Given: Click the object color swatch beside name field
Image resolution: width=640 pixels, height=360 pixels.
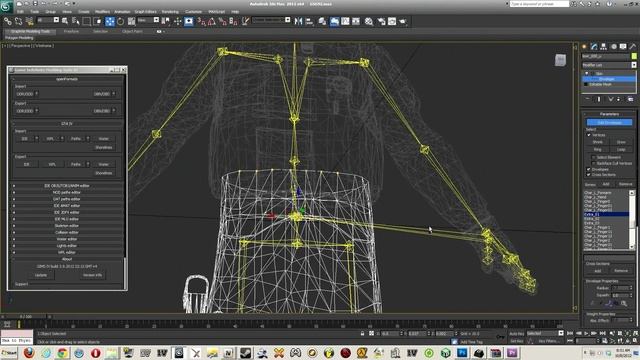Looking at the screenshot, I should 634,56.
